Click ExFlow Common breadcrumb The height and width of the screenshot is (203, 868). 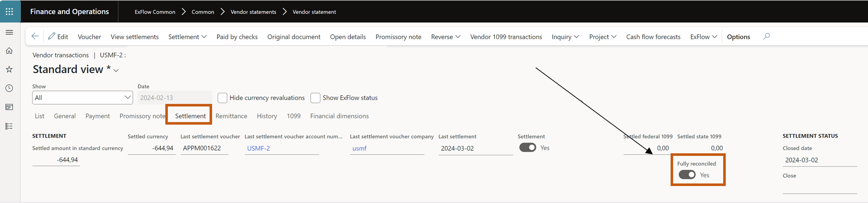point(155,12)
